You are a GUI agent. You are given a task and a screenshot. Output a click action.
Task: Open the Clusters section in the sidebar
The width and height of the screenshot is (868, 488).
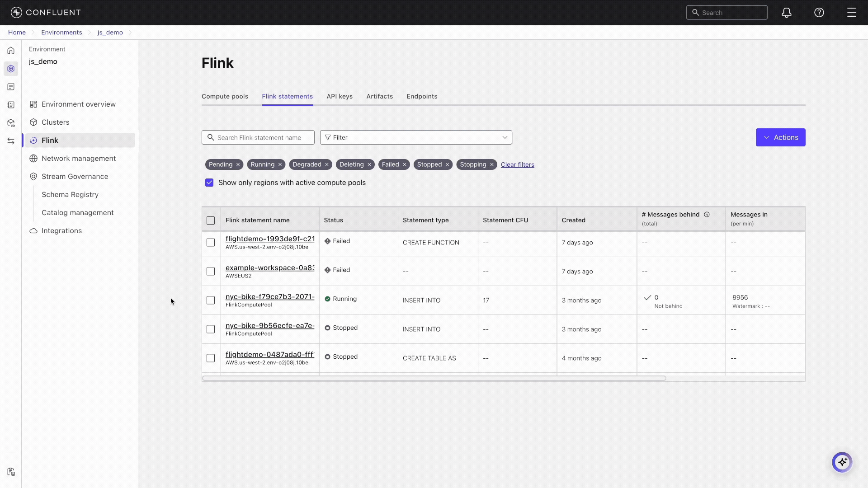pyautogui.click(x=55, y=122)
